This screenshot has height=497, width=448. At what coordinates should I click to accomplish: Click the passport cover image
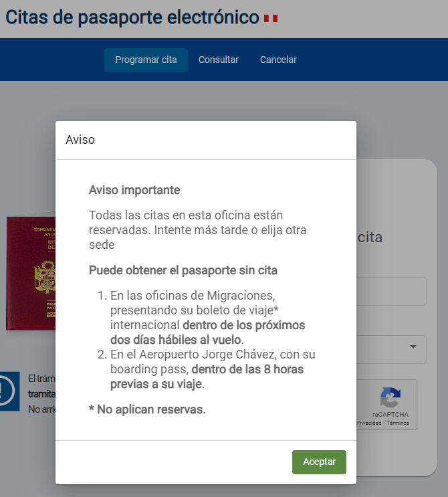31,272
